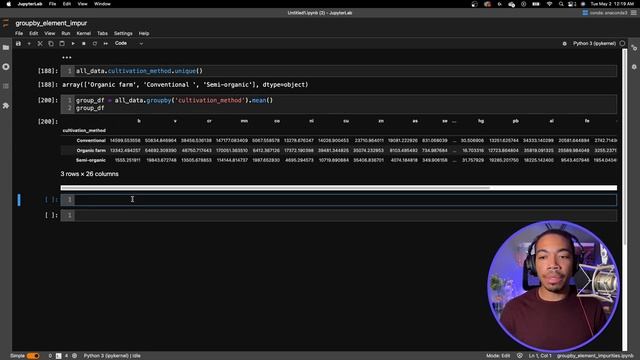Screen dimensions: 640x360
Task: Insert a new cell with the plus icon
Action: click(29, 44)
